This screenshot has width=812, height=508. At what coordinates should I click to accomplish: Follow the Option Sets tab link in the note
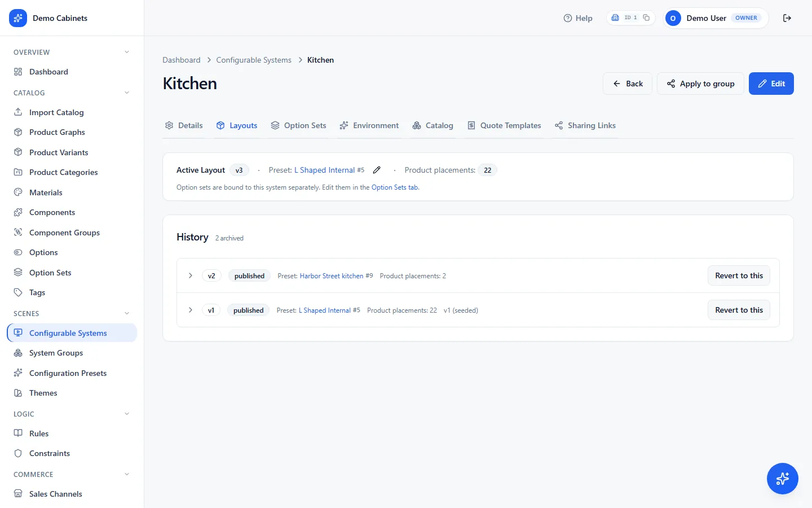coord(395,187)
